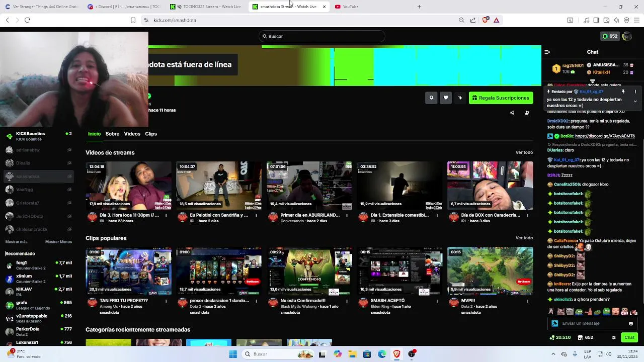Click the bookmark icon in address bar
Screen dimensions: 644x362
tap(133, 20)
